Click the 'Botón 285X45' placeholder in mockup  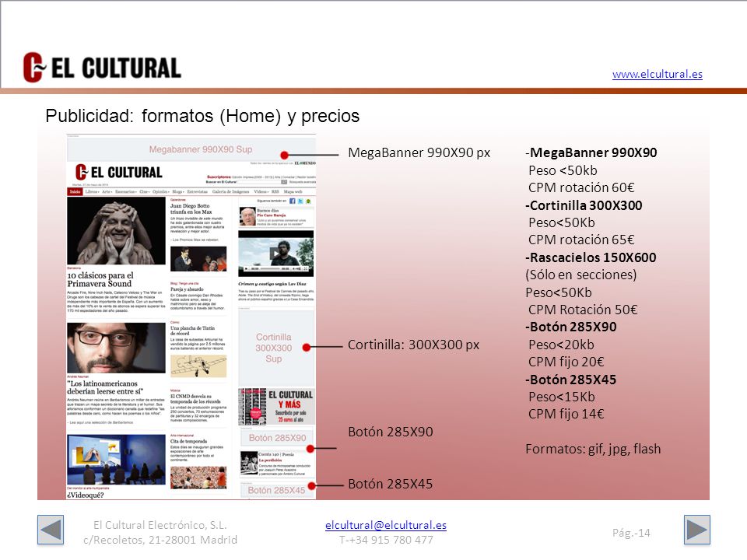pyautogui.click(x=276, y=490)
